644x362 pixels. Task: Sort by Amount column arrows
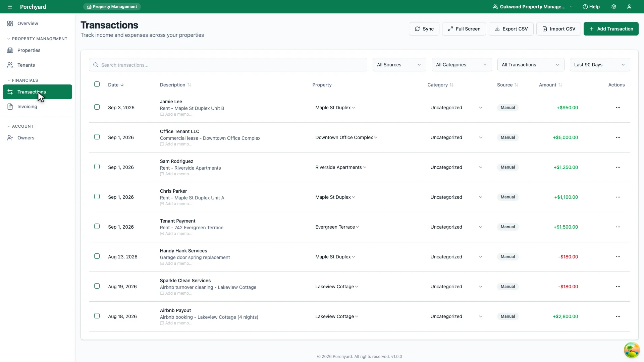click(x=560, y=85)
